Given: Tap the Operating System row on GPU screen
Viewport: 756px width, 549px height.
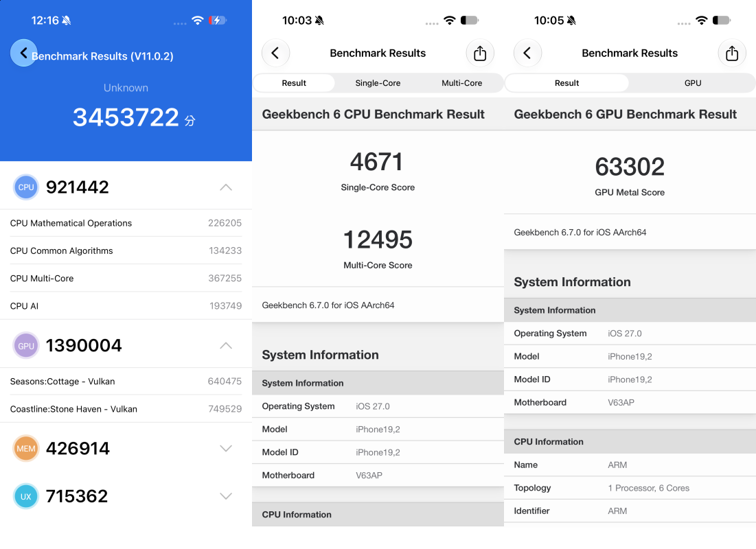Looking at the screenshot, I should point(630,334).
